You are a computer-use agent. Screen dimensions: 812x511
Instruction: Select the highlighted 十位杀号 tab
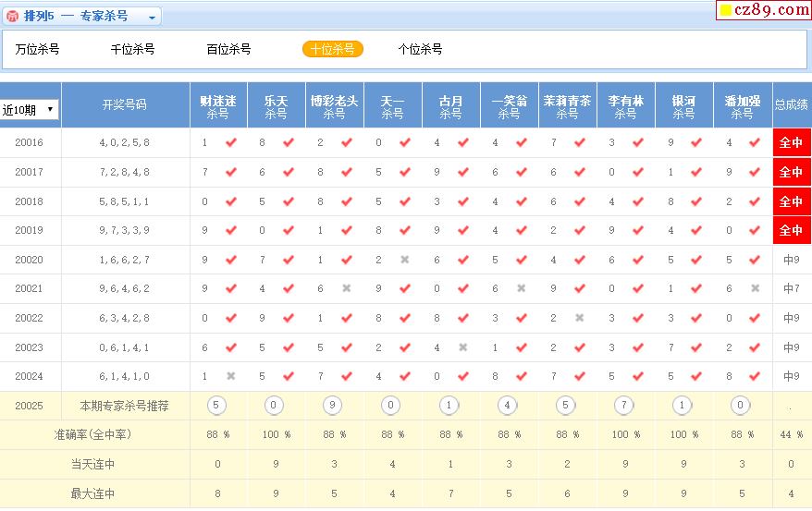[332, 49]
